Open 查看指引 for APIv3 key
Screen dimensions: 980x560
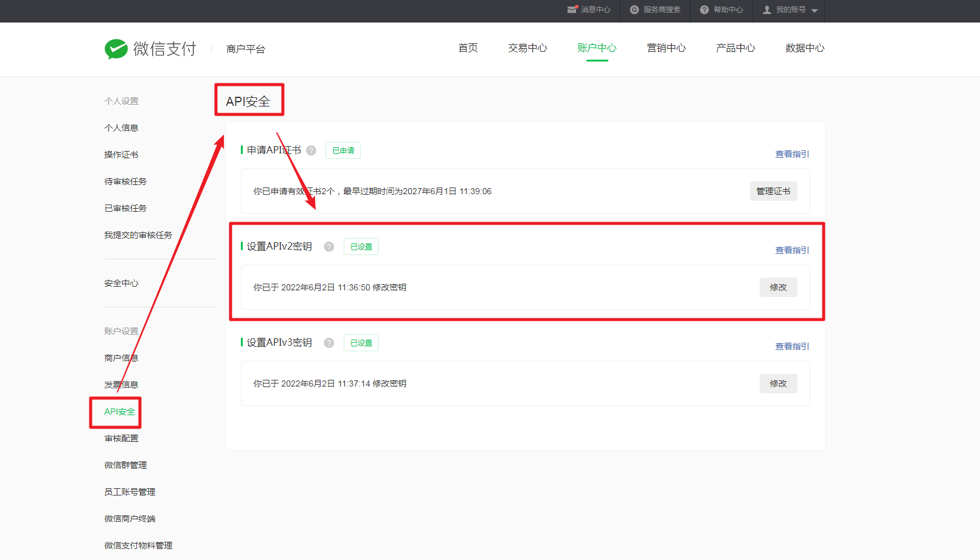(x=792, y=346)
